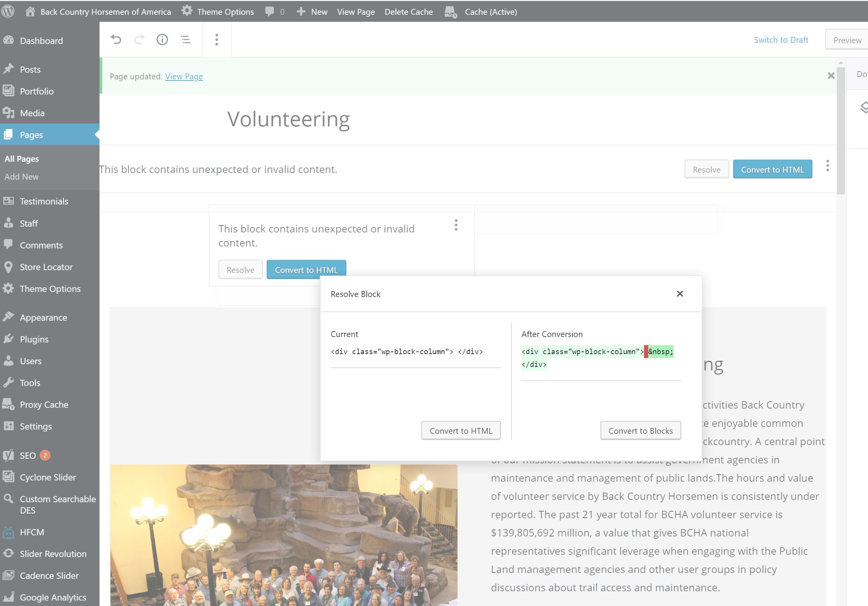This screenshot has width=868, height=606.
Task: Click the WordPress logo icon in the admin bar
Action: pos(8,11)
